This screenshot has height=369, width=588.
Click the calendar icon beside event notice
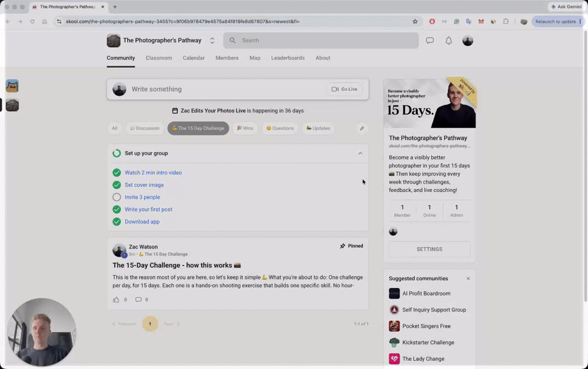[175, 111]
